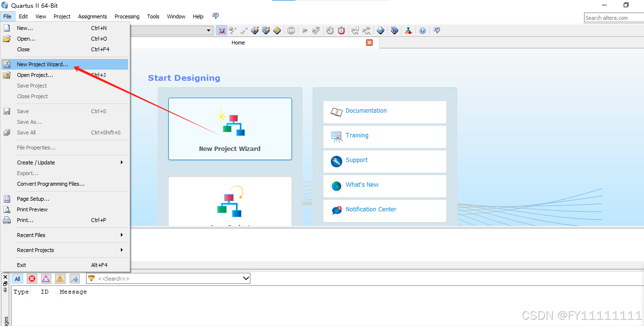
Task: Open the red-stopwatch timing analyzer toolbar icon
Action: pos(341,30)
